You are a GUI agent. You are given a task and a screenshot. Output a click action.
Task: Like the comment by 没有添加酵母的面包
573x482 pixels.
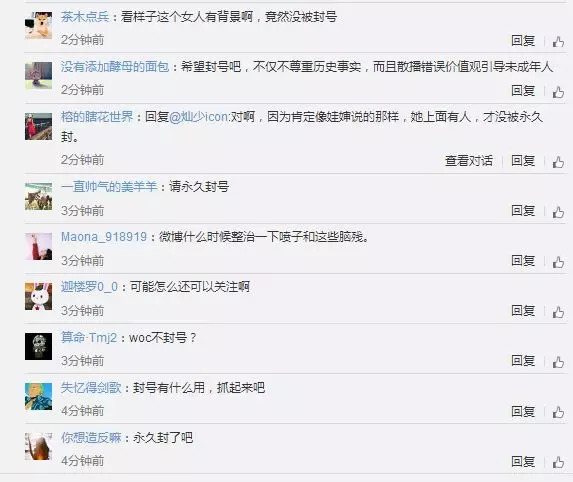558,91
